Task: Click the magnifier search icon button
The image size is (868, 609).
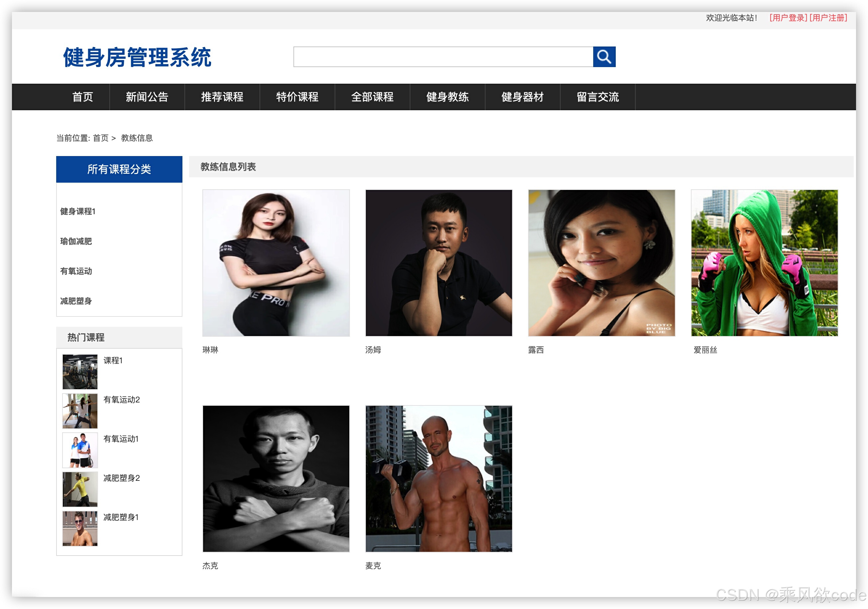Action: (604, 57)
